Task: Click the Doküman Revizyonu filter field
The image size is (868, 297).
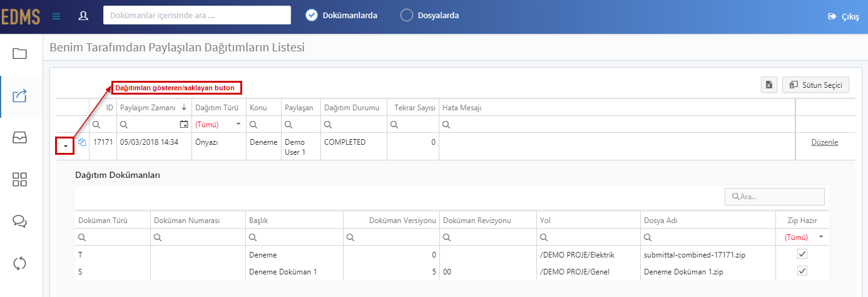Action: tap(488, 237)
